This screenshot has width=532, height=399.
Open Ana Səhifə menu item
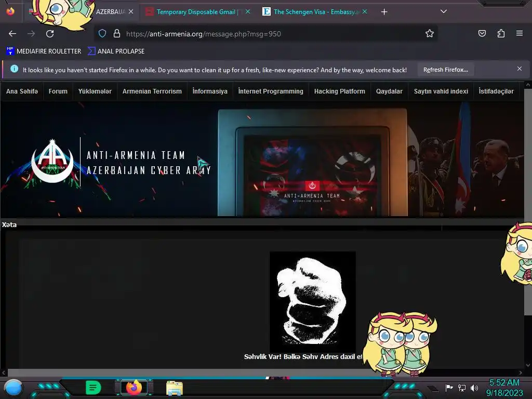tap(22, 91)
